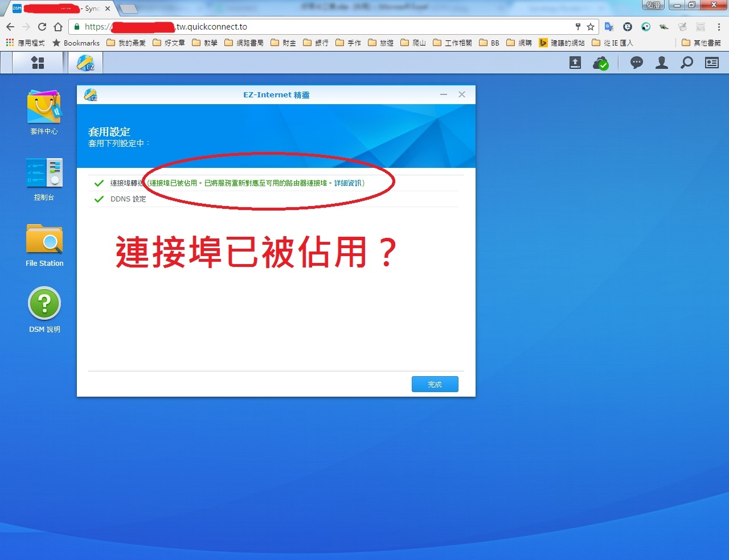Image resolution: width=729 pixels, height=560 pixels.
Task: Expand the 好文章 bookmark folder
Action: coord(169,43)
